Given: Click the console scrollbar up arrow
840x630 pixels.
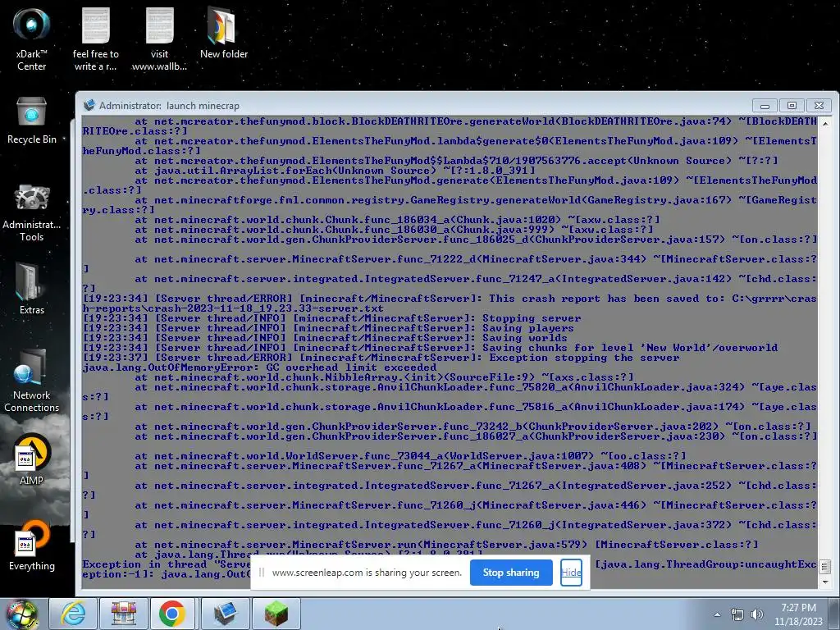Looking at the screenshot, I should 825,123.
